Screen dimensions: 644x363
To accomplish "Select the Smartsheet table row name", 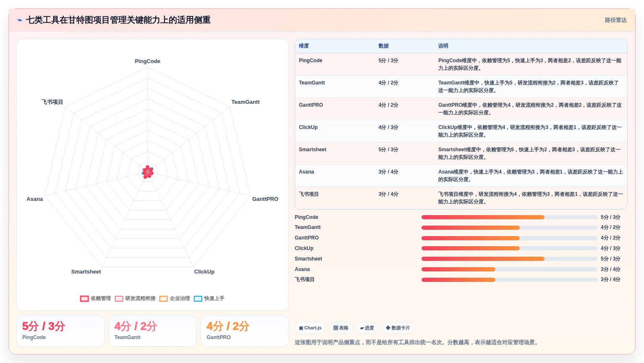I will [x=312, y=150].
